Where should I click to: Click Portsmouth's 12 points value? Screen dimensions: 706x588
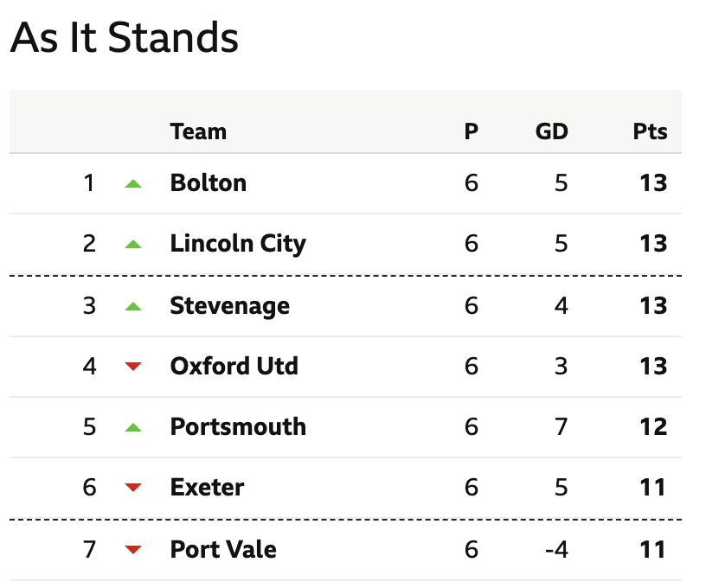tap(653, 427)
